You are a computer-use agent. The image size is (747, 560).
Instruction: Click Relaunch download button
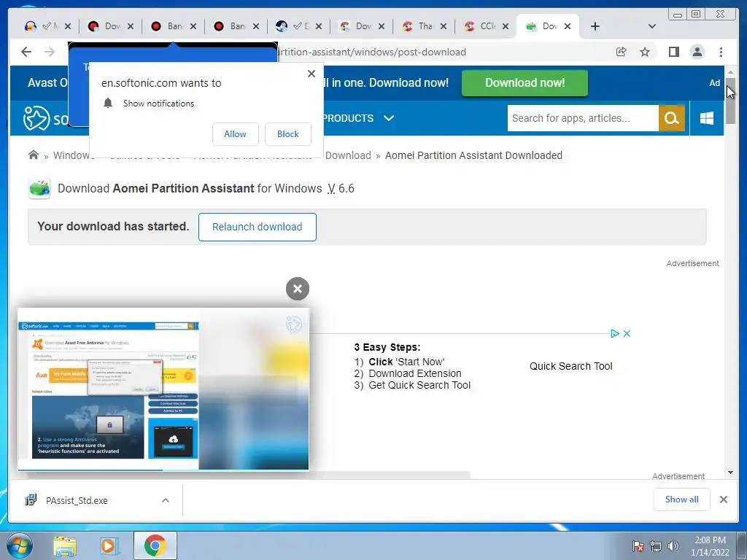click(258, 227)
